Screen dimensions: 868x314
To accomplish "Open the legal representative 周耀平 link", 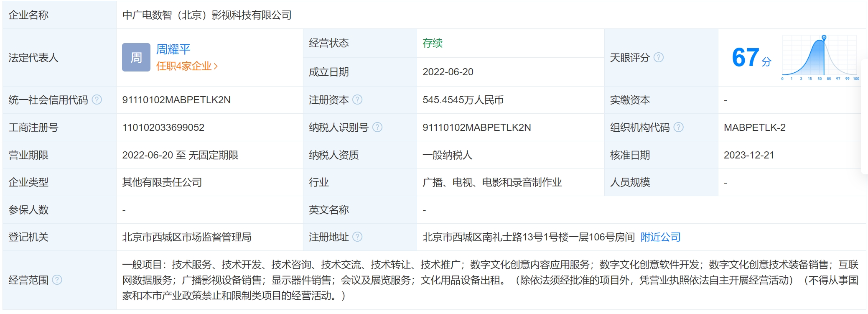I will (x=173, y=49).
